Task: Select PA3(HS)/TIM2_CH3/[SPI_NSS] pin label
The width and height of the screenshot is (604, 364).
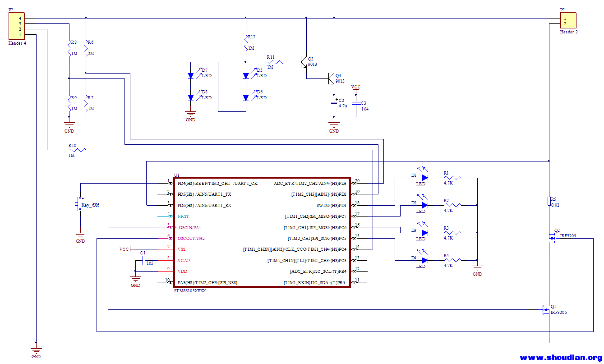Action: pyautogui.click(x=207, y=282)
